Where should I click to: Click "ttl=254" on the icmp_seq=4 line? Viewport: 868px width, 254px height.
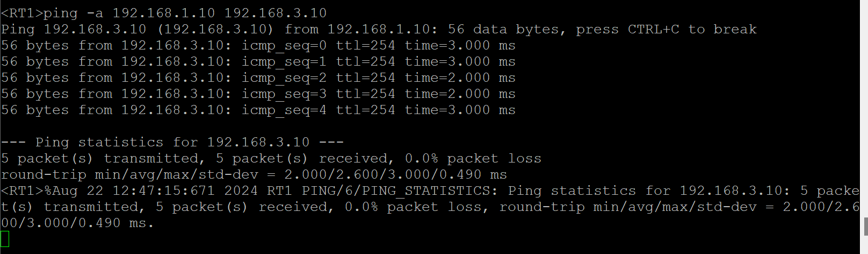point(365,110)
